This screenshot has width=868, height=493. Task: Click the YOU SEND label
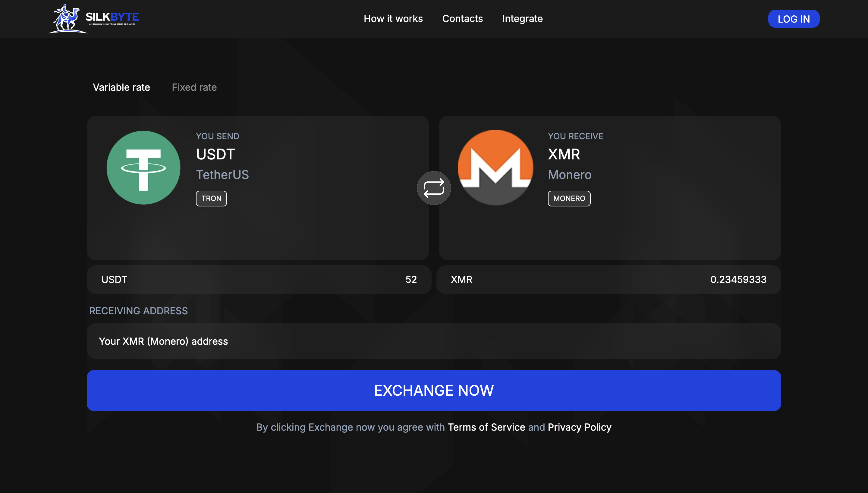(x=218, y=136)
